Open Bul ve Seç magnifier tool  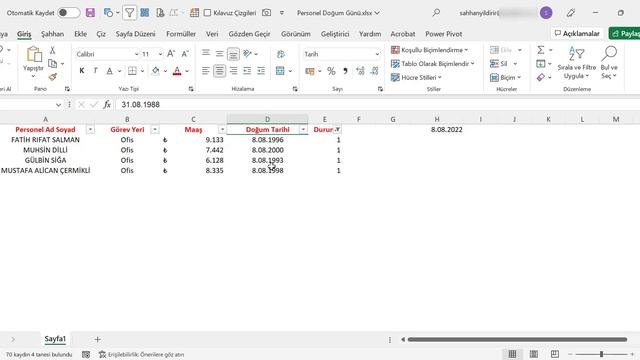click(x=609, y=62)
